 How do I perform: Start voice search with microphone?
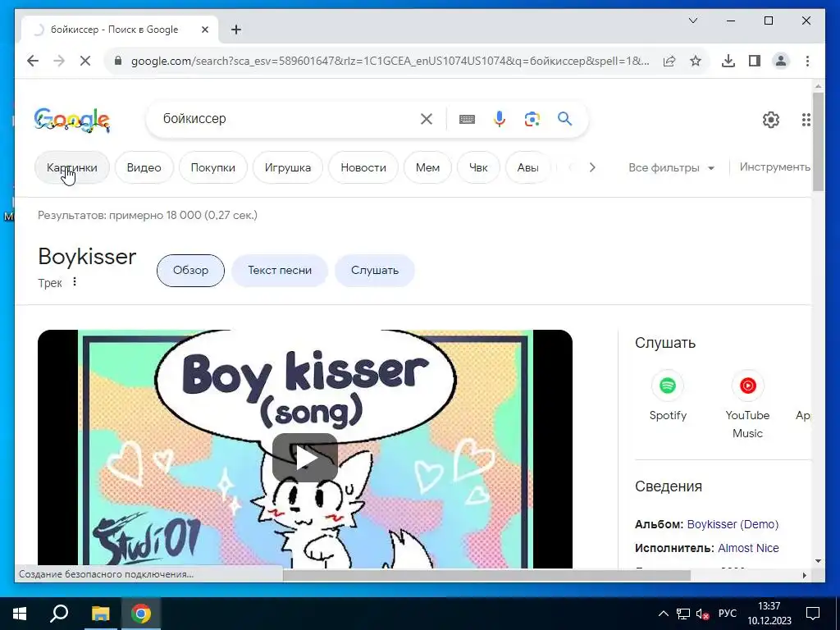pyautogui.click(x=500, y=119)
